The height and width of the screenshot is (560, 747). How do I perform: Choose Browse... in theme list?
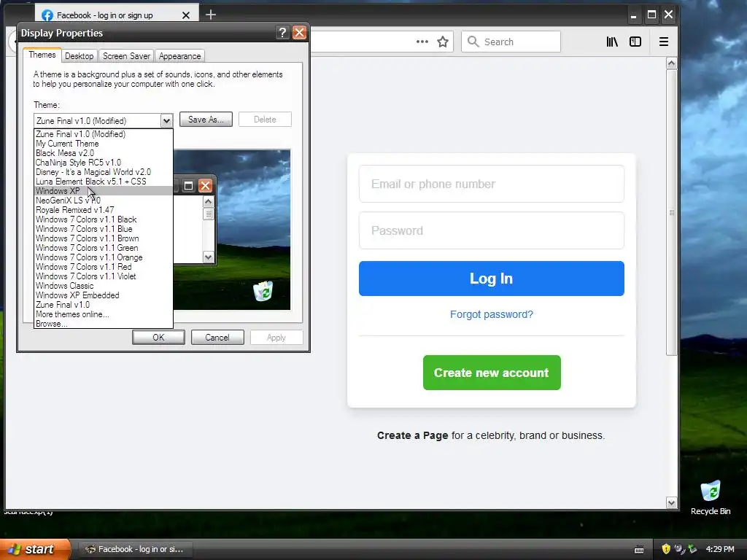104,324
